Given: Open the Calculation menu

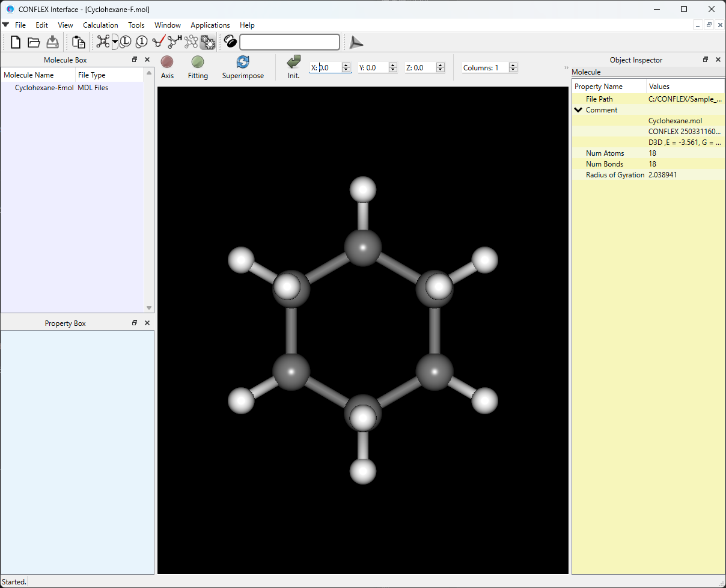Looking at the screenshot, I should 100,25.
